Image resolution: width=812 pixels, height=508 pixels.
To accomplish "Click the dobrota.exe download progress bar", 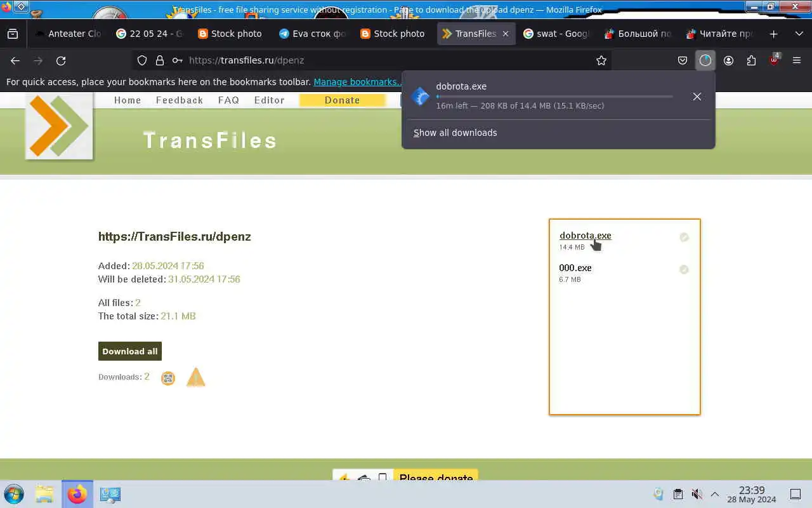I will [x=554, y=97].
